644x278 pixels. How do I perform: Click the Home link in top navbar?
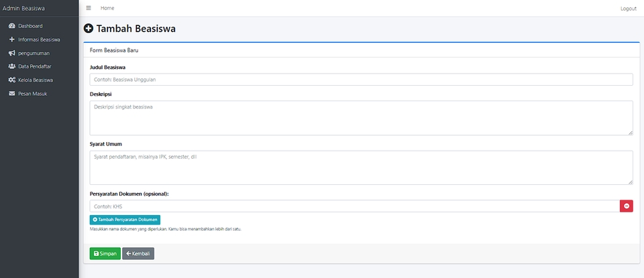point(107,8)
